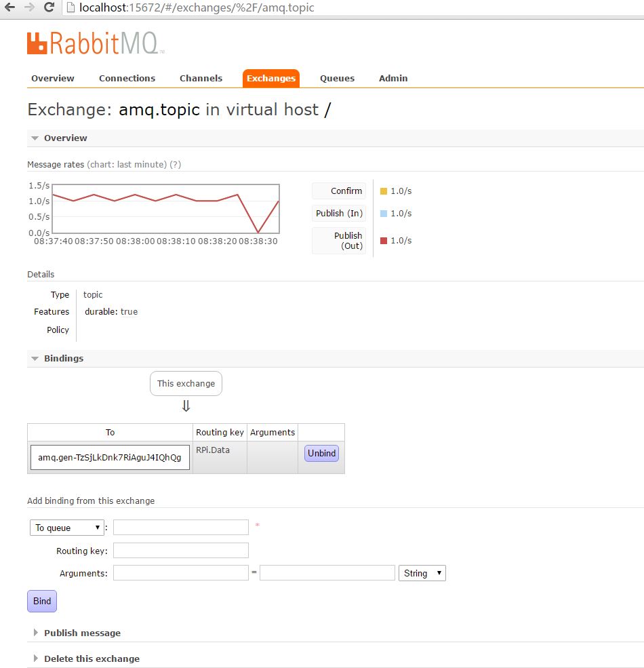
Task: Click the message rates chart
Action: coord(165,209)
